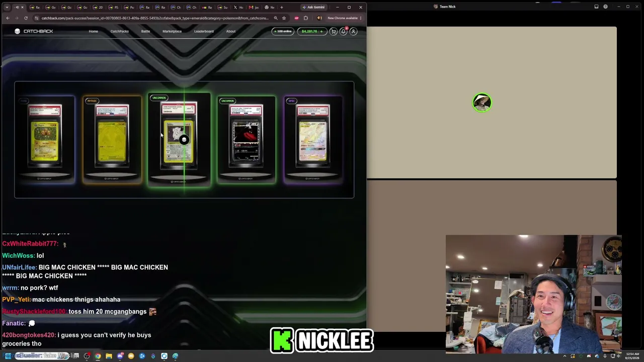Open the Battle page
Image resolution: width=644 pixels, height=362 pixels.
pyautogui.click(x=145, y=31)
